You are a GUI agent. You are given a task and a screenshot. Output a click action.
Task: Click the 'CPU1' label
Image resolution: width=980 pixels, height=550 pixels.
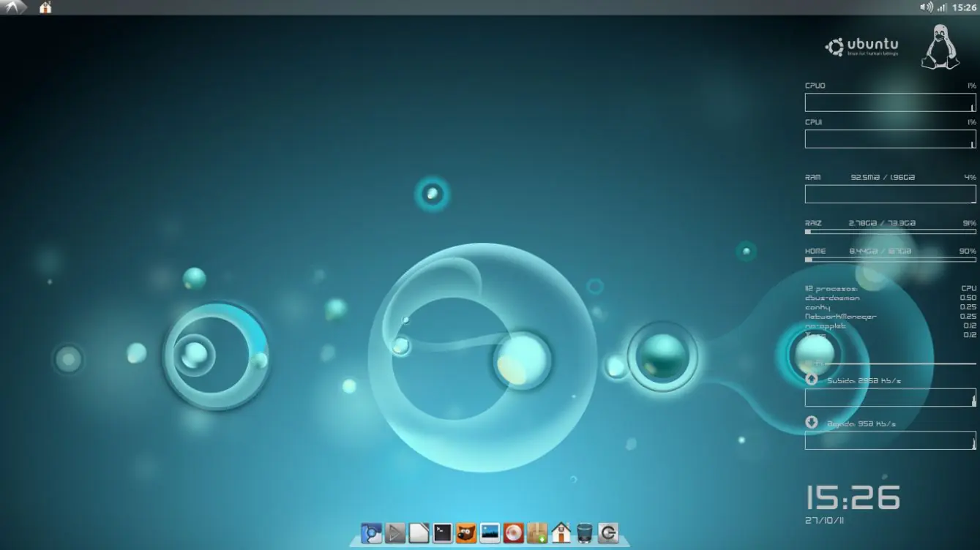[x=813, y=122]
